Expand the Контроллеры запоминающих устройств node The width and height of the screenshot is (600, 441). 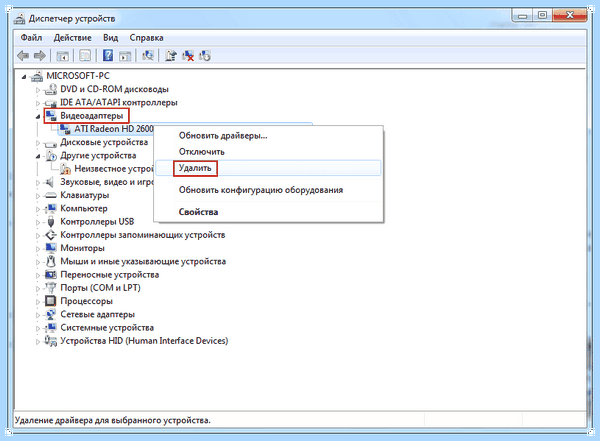coord(38,236)
